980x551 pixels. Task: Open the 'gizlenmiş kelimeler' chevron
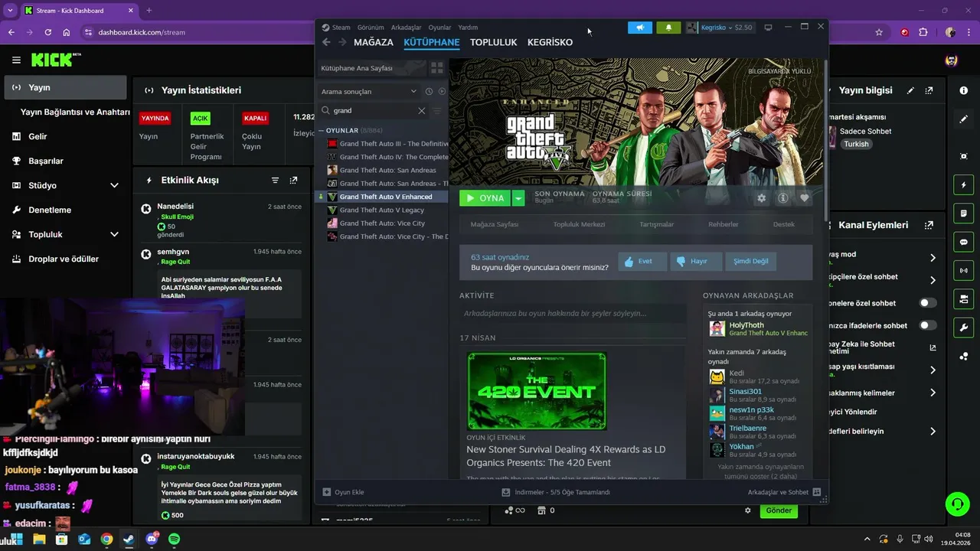[933, 393]
